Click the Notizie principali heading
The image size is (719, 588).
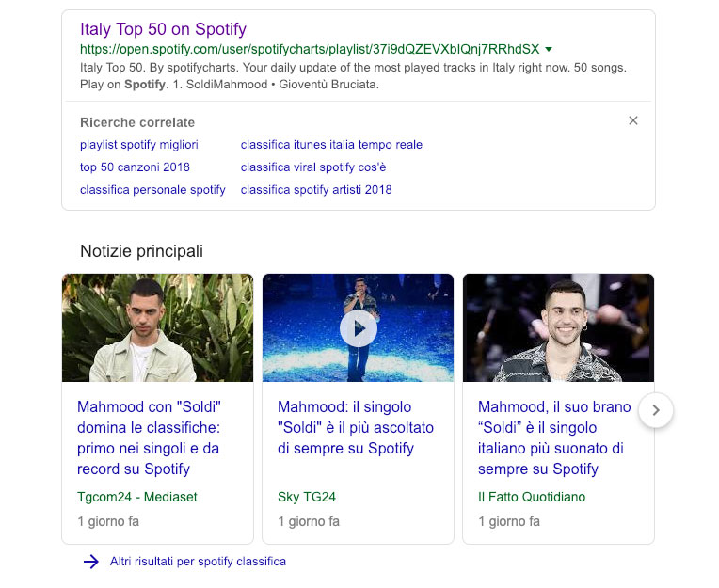coord(142,251)
